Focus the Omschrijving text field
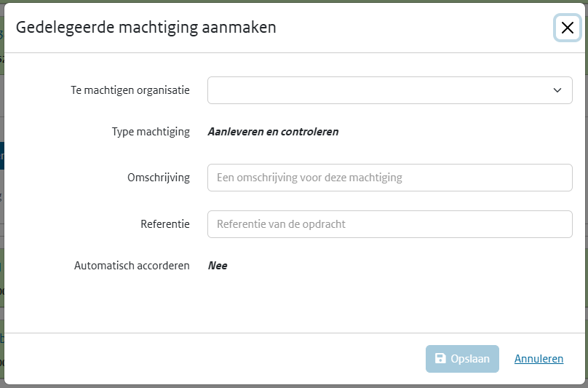The height and width of the screenshot is (388, 588). [389, 178]
